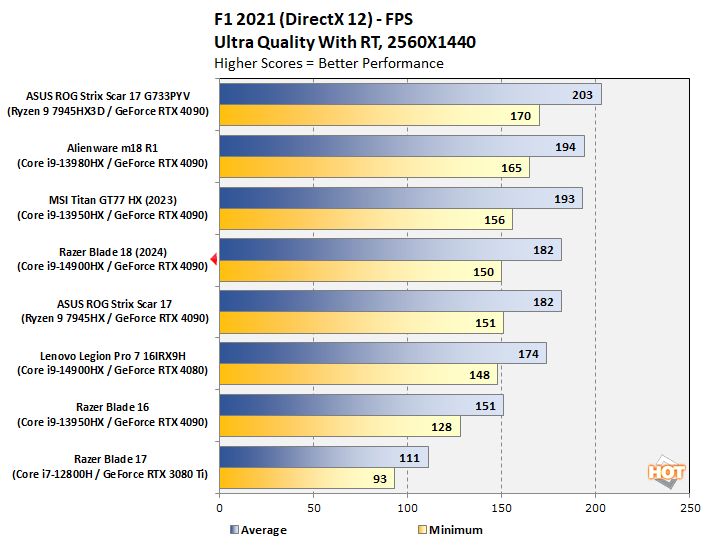Click the Minimum legend color swatch
The width and height of the screenshot is (708, 543).
422,529
